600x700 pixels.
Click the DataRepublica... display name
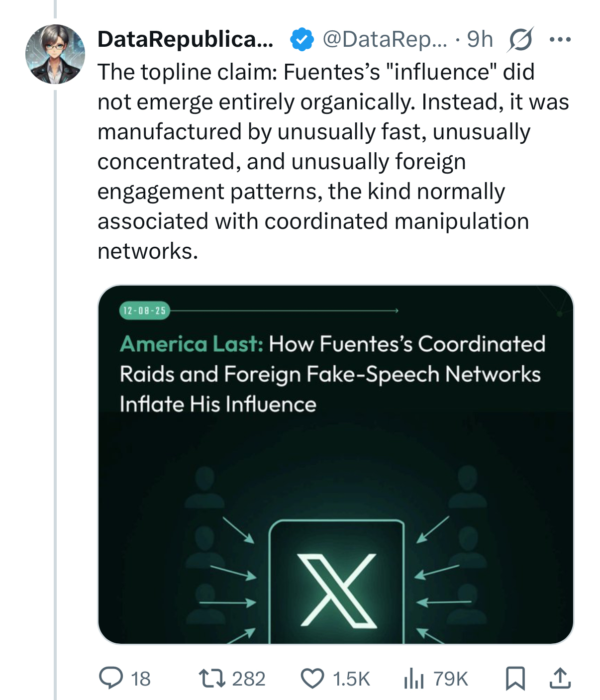pyautogui.click(x=185, y=39)
